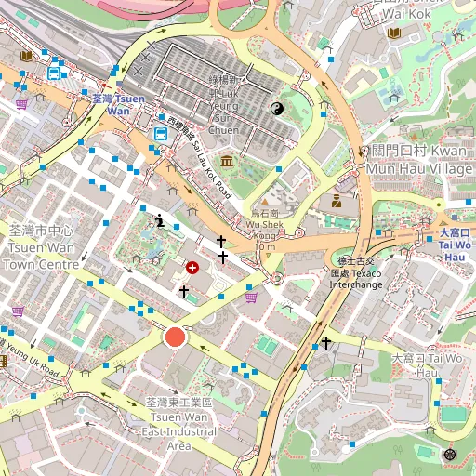
Task: Click the Buddhist dharma wheel icon
Action: coord(449,455)
